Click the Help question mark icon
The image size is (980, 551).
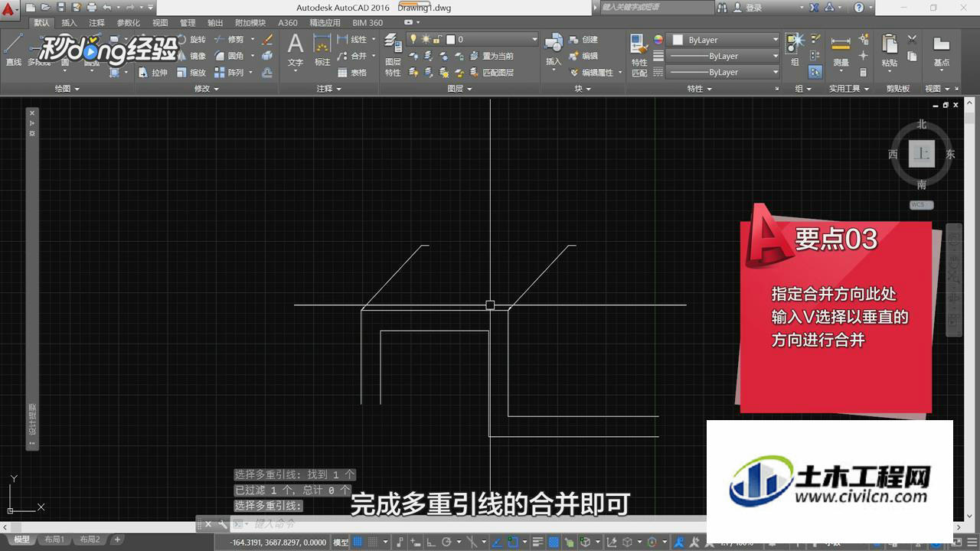859,7
